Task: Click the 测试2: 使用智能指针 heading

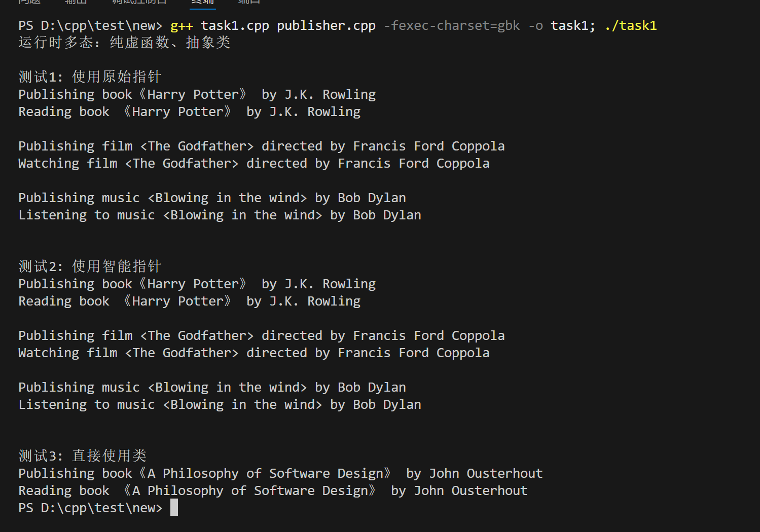Action: (90, 267)
